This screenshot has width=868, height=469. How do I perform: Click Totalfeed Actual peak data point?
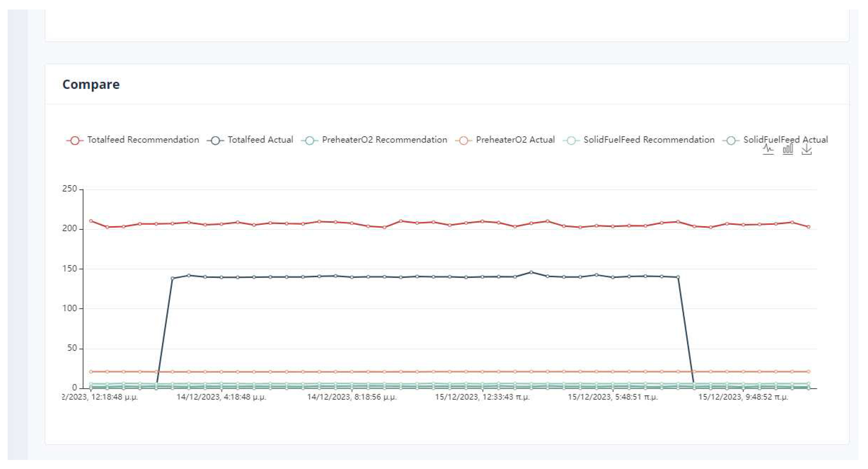coord(531,272)
